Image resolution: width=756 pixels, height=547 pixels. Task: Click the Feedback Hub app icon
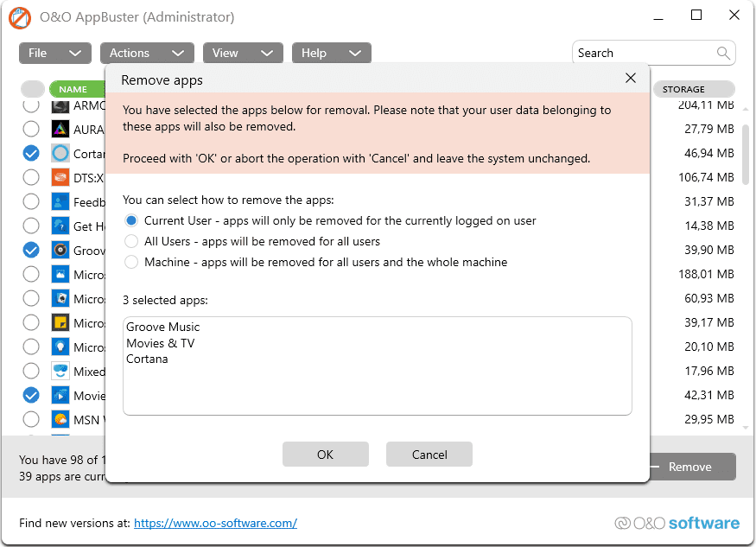[x=60, y=201]
